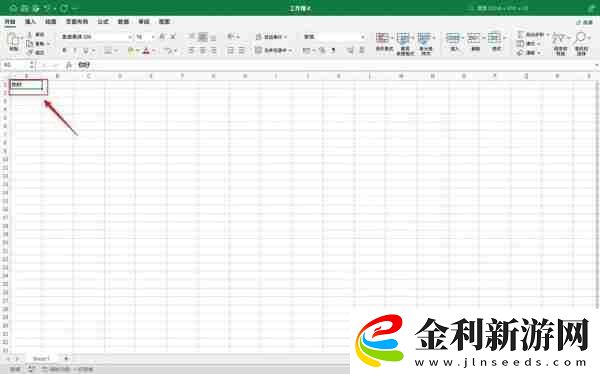Click the Increase Font Size icon
This screenshot has height=374, width=600.
coord(162,37)
